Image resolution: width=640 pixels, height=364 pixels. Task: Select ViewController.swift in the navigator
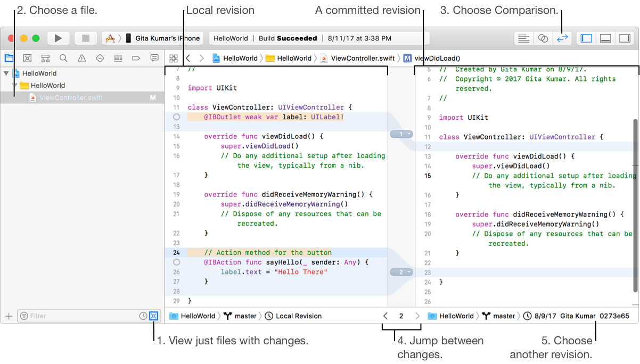71,97
